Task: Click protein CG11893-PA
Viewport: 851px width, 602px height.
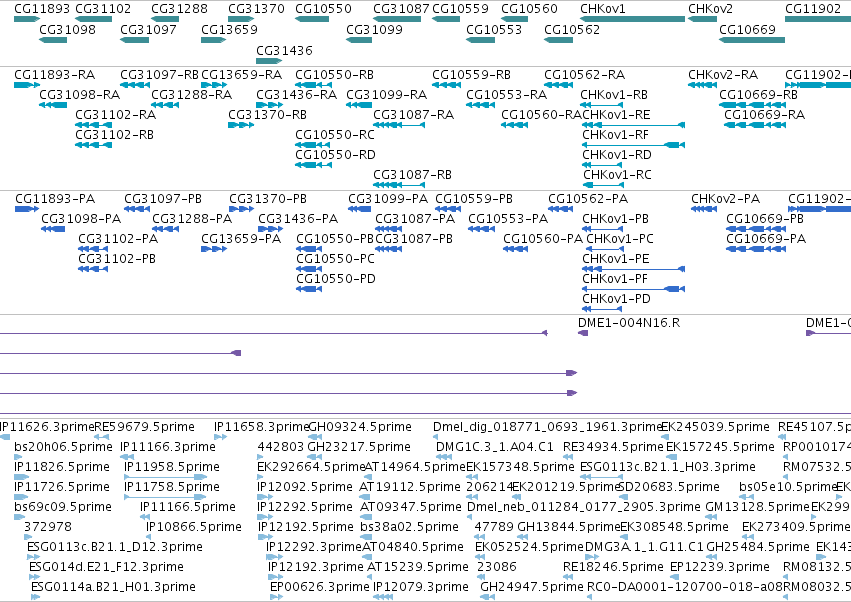Action: (x=55, y=199)
